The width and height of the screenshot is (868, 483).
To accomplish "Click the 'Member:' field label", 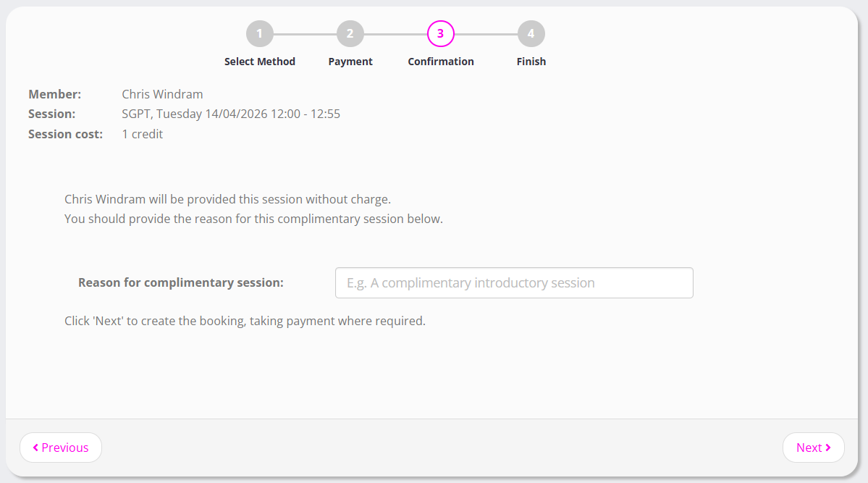I will pyautogui.click(x=55, y=94).
